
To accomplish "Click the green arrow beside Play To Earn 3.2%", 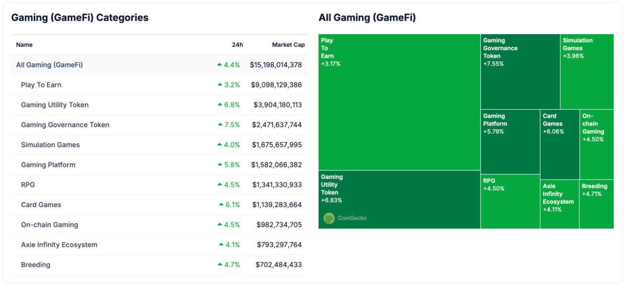I will (x=220, y=85).
